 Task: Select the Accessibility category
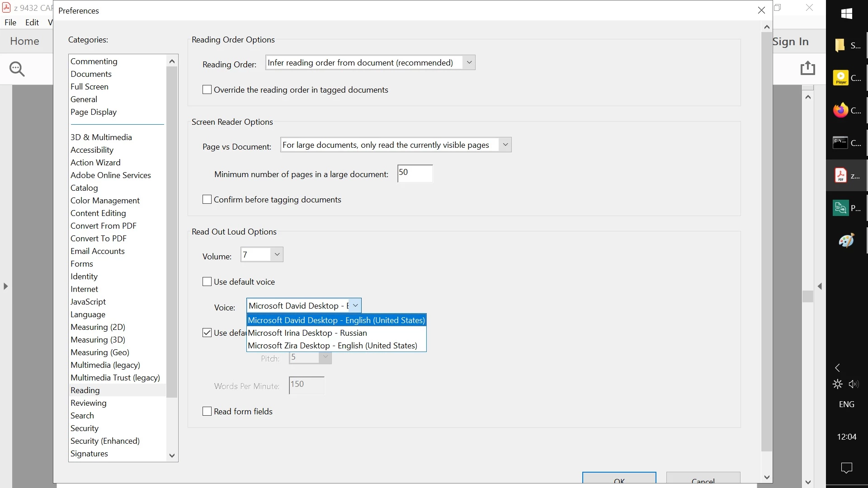92,150
